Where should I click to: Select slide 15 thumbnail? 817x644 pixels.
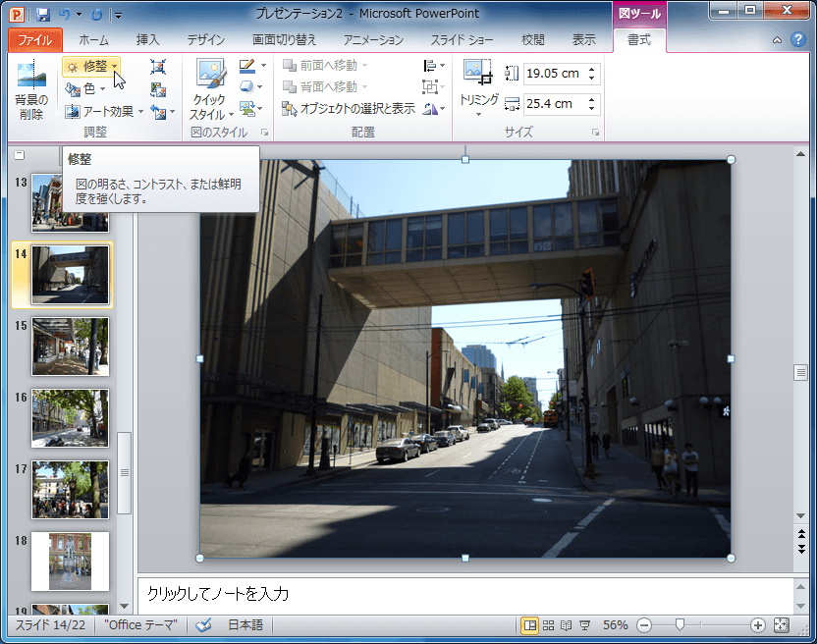point(71,347)
